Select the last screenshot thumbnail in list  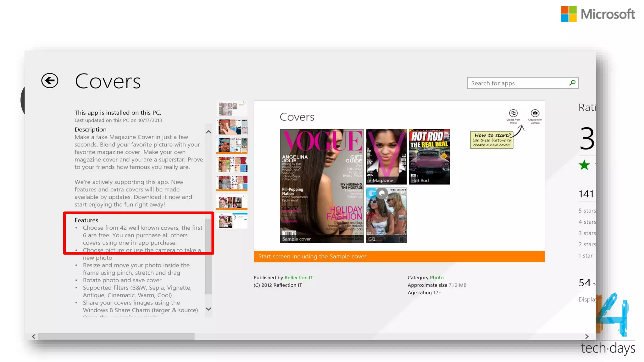point(232,221)
